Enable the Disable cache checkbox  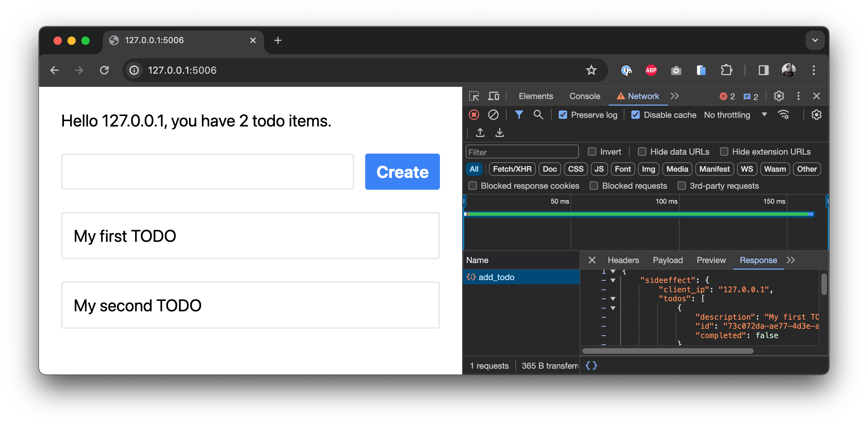point(636,115)
